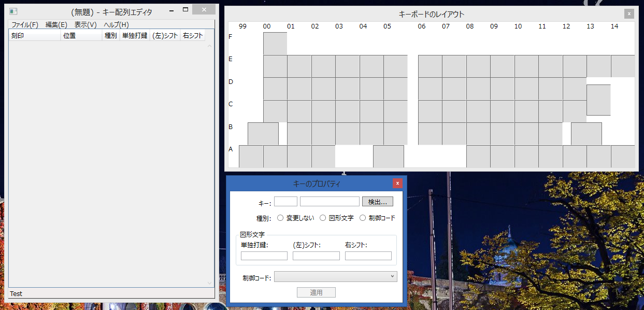Click the 単独打鍵 input field in properties
This screenshot has width=644, height=310.
(264, 256)
